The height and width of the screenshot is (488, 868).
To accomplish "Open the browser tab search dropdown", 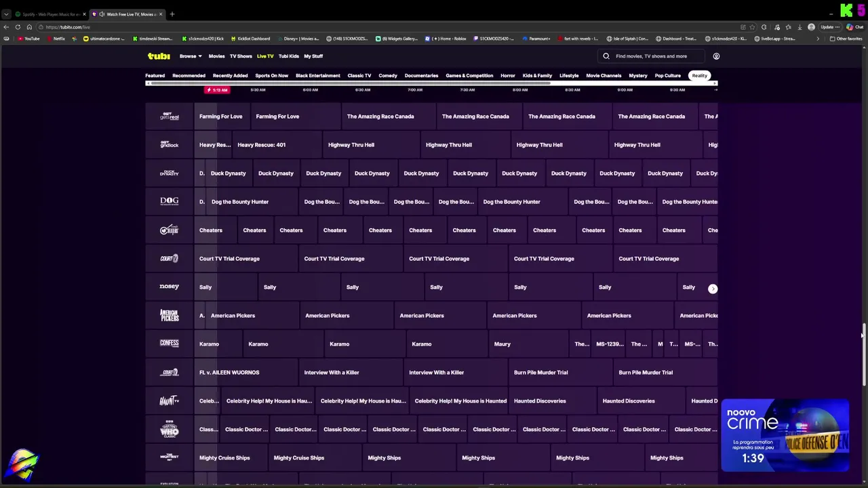I will pos(6,14).
